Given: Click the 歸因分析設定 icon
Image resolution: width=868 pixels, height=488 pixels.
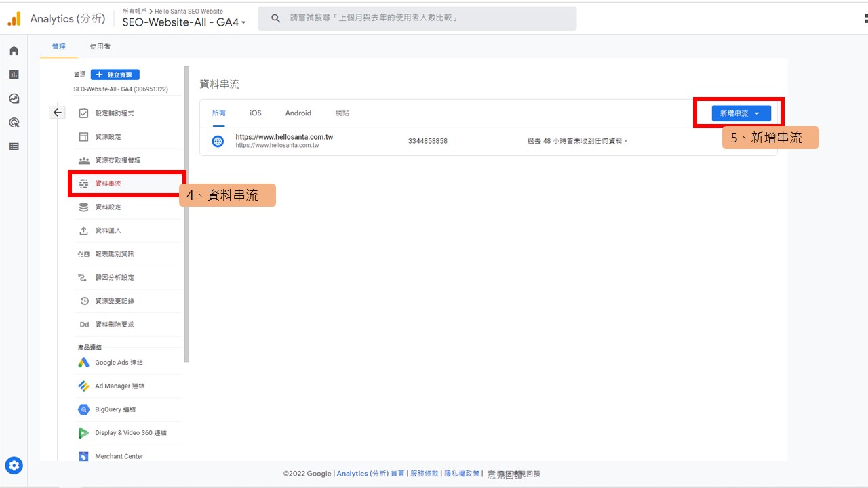Looking at the screenshot, I should click(83, 277).
